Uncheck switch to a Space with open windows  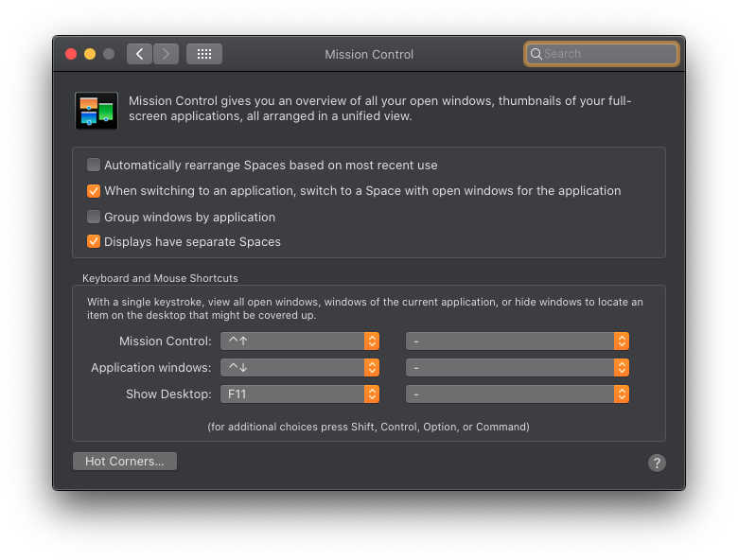point(93,190)
